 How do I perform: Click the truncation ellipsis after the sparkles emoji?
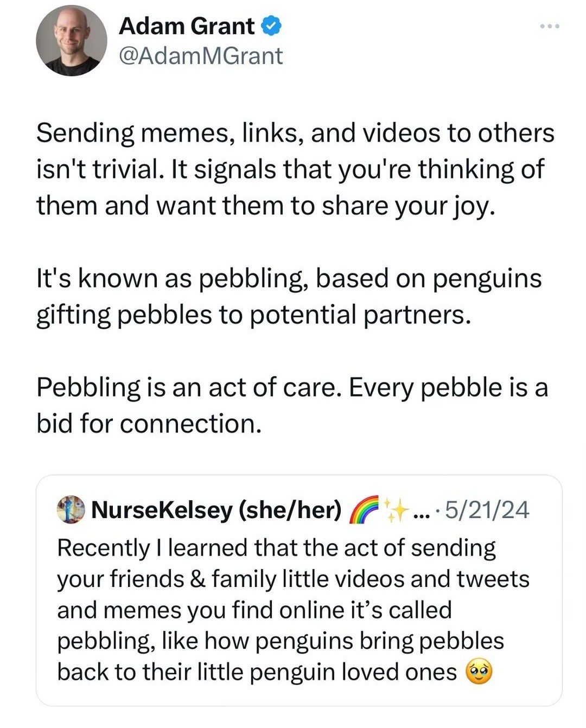[421, 511]
